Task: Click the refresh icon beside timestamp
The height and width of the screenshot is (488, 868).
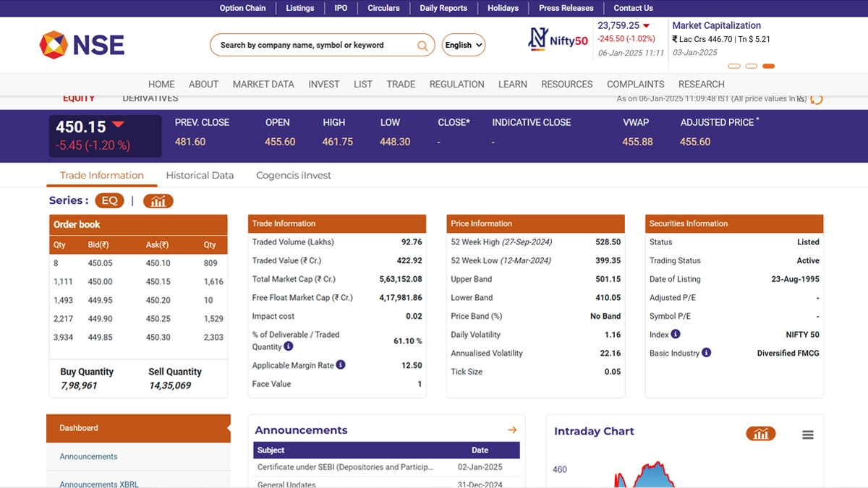Action: click(817, 99)
